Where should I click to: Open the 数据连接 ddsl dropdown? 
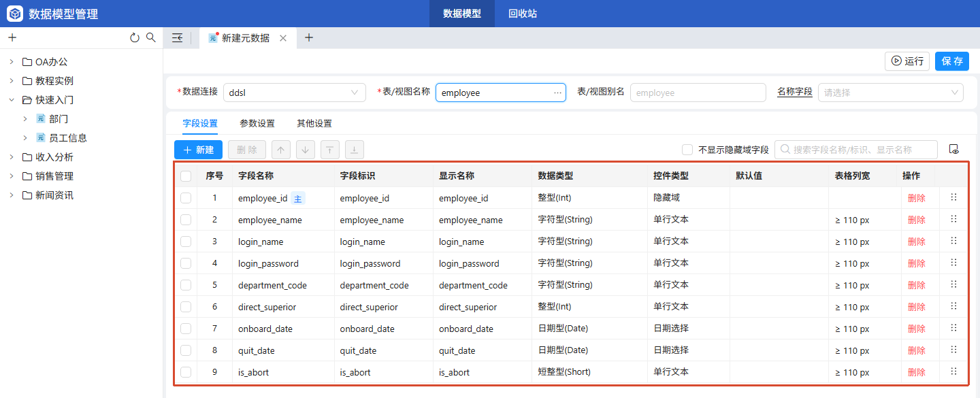point(295,93)
